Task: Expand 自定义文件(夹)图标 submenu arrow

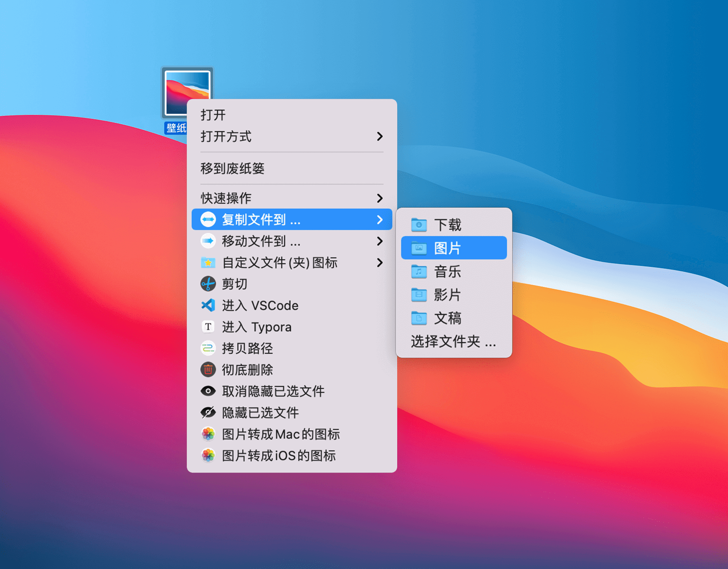Action: coord(379,263)
